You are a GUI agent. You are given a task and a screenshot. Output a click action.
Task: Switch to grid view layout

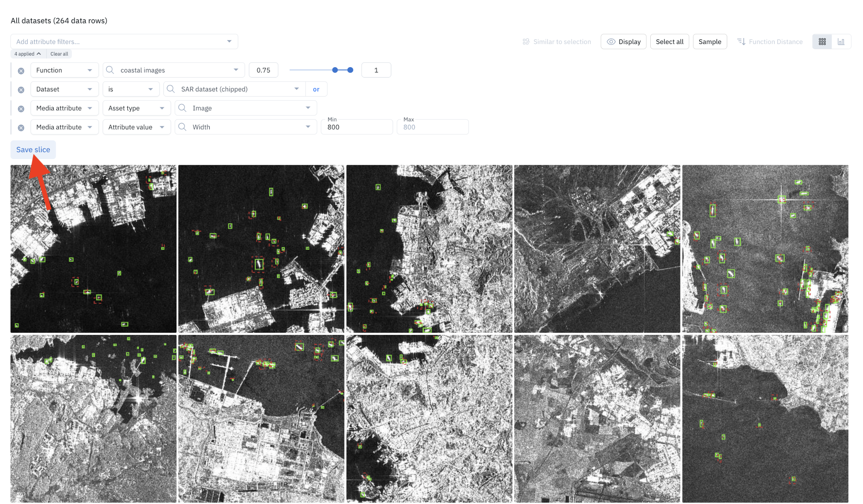click(x=822, y=42)
